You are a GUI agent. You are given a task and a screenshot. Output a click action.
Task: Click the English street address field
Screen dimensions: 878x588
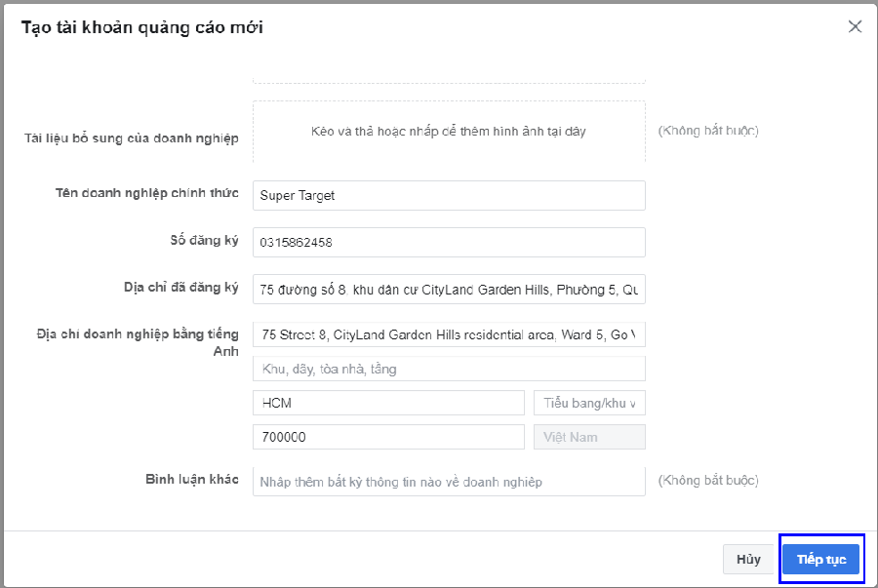tap(449, 334)
